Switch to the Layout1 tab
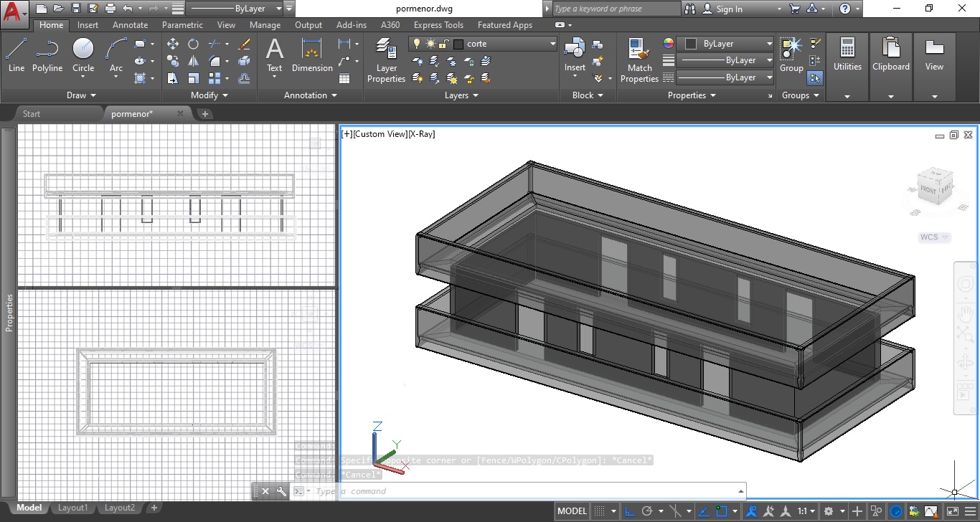This screenshot has height=522, width=980. point(72,508)
